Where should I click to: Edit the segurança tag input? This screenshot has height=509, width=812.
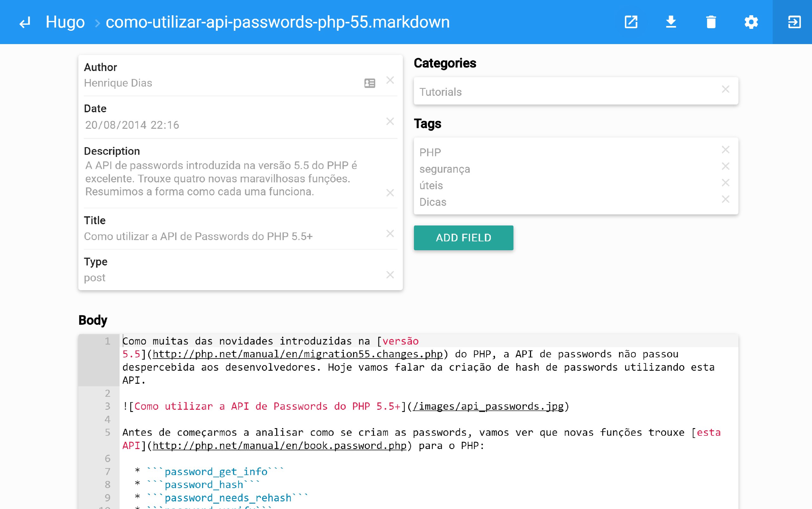point(567,169)
